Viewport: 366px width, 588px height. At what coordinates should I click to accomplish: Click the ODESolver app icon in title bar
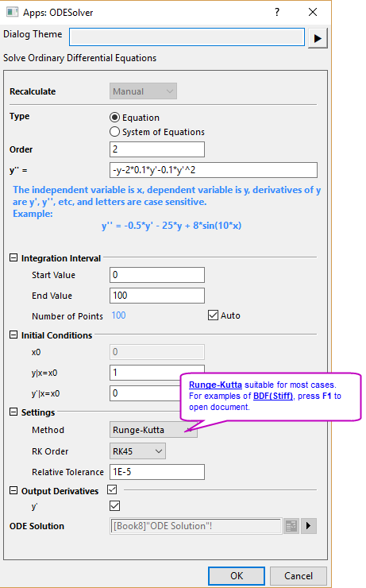(x=12, y=12)
